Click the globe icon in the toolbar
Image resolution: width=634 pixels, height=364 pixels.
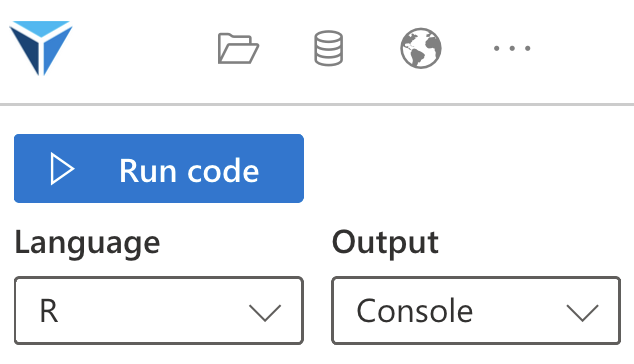tap(421, 48)
